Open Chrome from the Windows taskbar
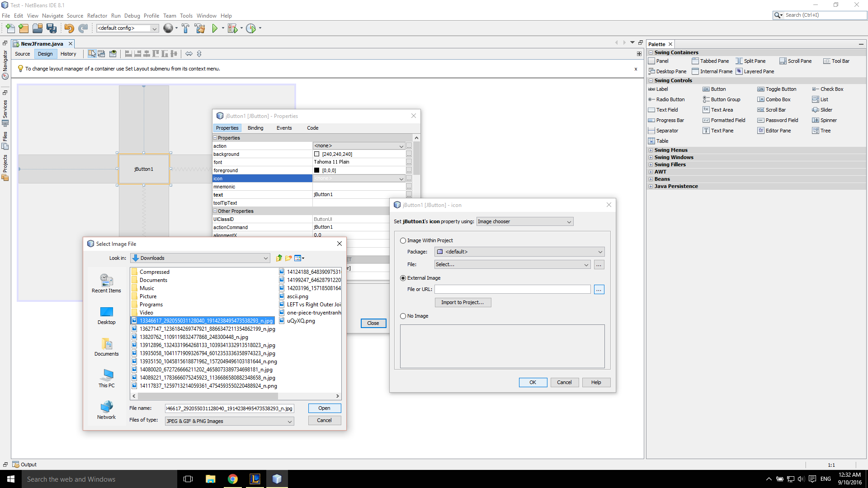 pos(233,479)
